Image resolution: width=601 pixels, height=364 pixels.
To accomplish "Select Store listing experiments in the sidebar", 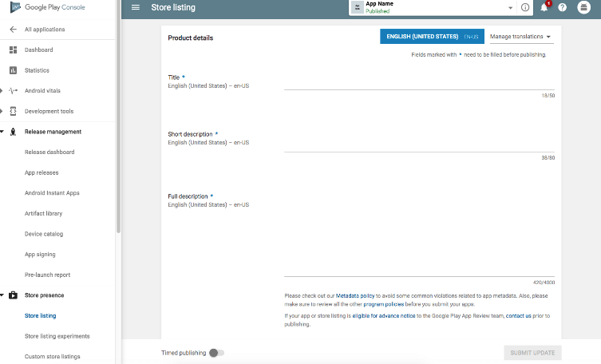I will coord(57,336).
